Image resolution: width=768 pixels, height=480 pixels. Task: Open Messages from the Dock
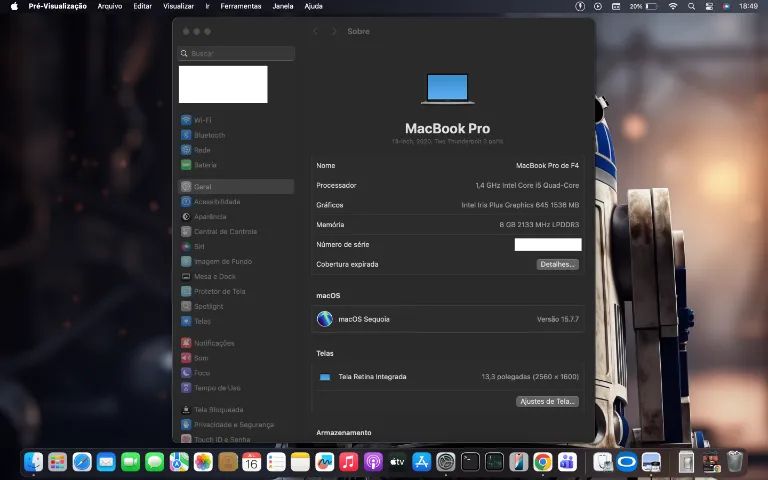(154, 462)
